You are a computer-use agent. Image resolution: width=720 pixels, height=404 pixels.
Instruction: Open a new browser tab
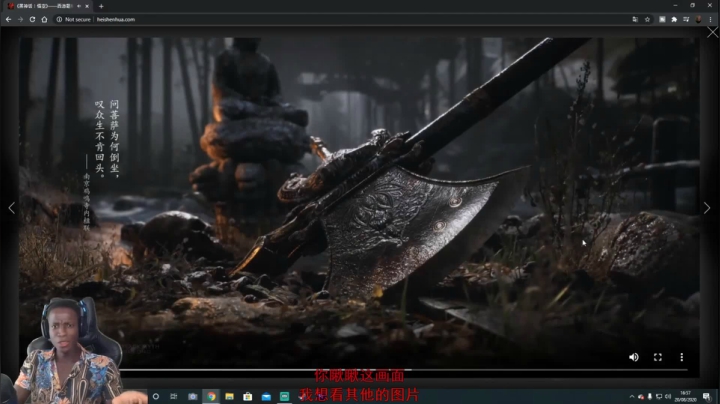tap(101, 6)
